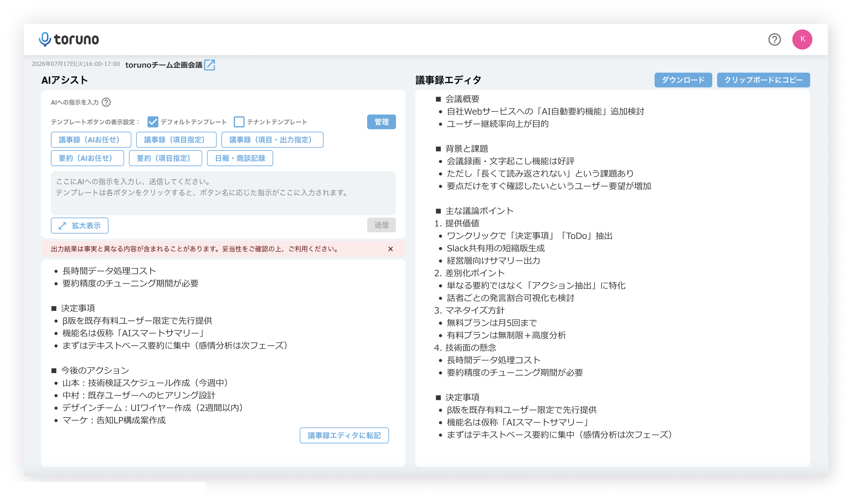Viewport: 852px width, 504px height.
Task: Select template 議事録（項目・出力指定）
Action: (272, 140)
